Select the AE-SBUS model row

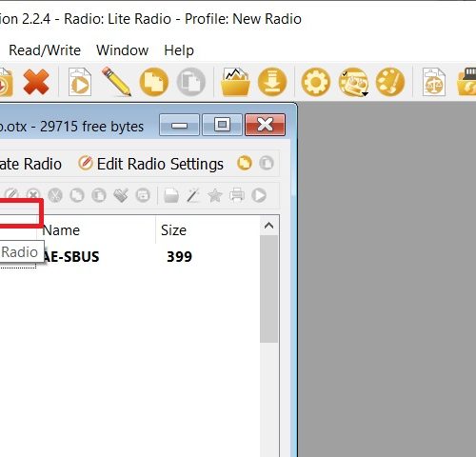point(130,256)
